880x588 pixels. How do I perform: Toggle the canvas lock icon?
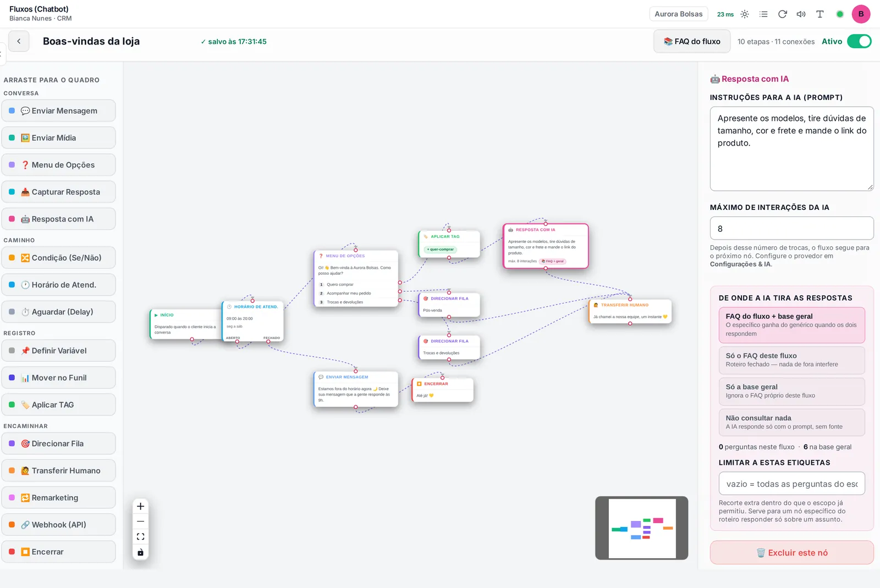point(140,552)
